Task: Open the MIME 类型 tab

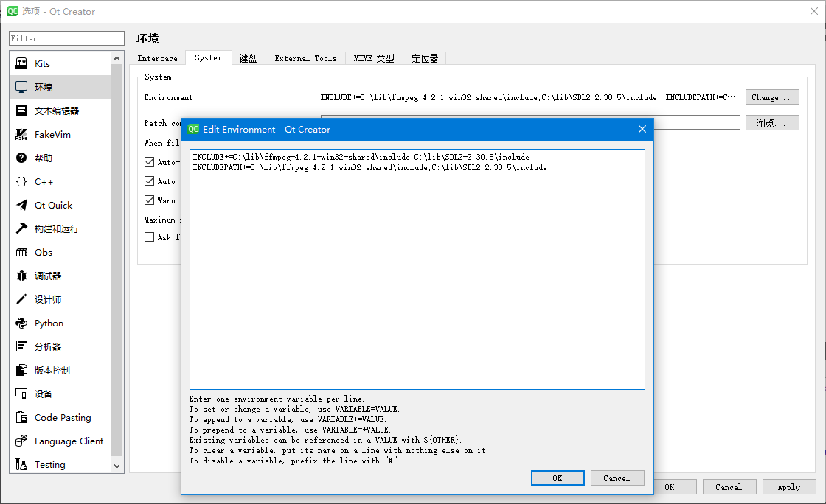Action: 374,58
